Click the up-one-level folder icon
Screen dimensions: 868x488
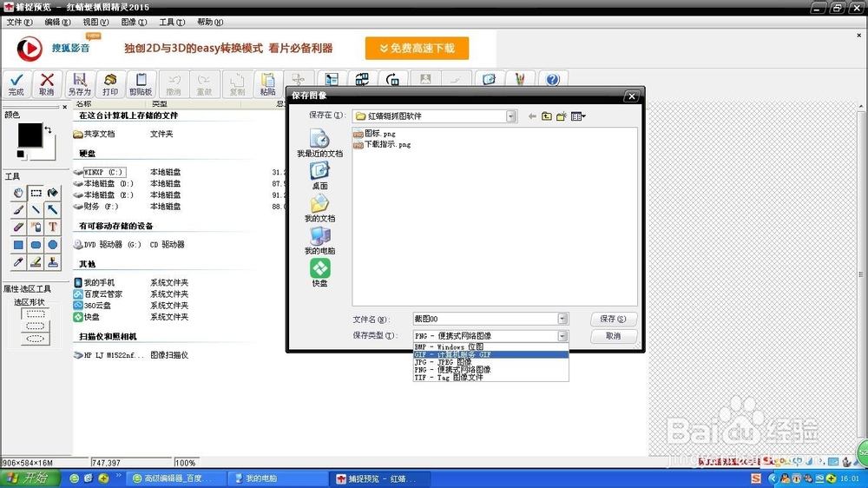546,116
